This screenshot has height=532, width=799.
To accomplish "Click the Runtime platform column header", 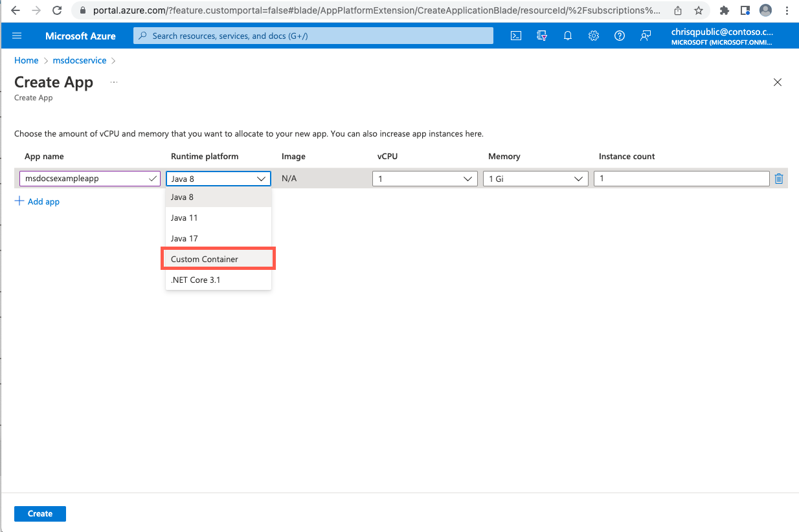I will pos(205,156).
